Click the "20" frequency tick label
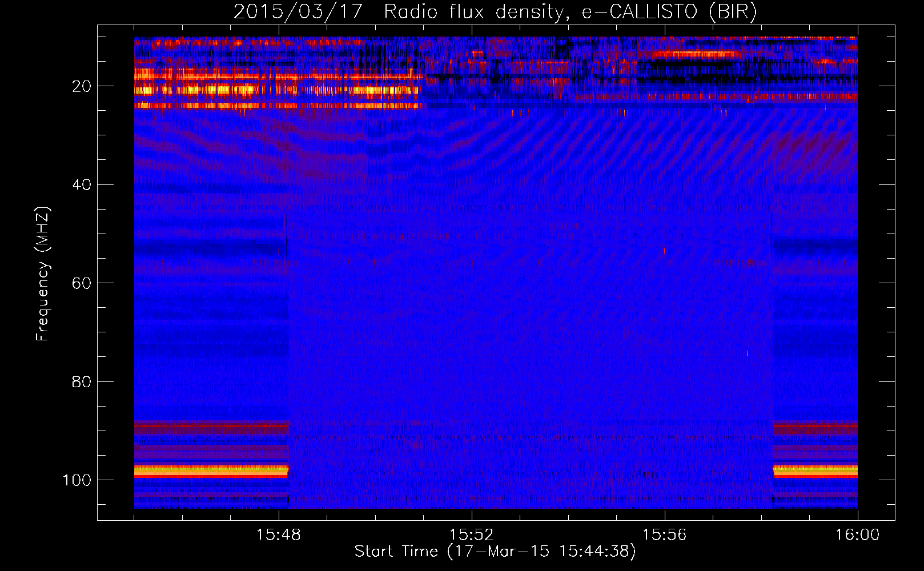The width and height of the screenshot is (924, 571). pos(82,86)
